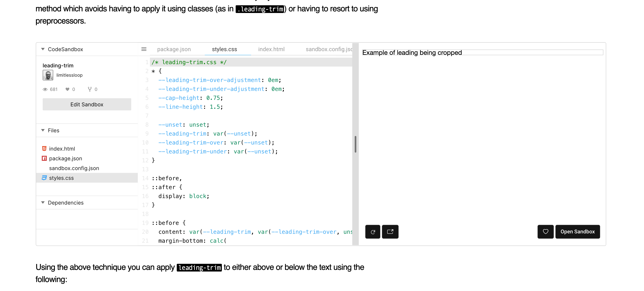The height and width of the screenshot is (291, 644).
Task: Select index.html in the file list
Action: point(87,149)
